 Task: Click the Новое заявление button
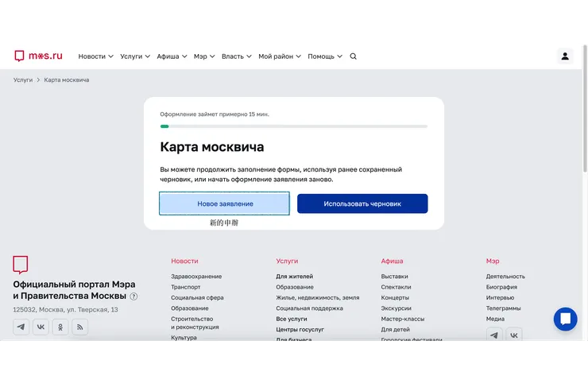coord(224,203)
